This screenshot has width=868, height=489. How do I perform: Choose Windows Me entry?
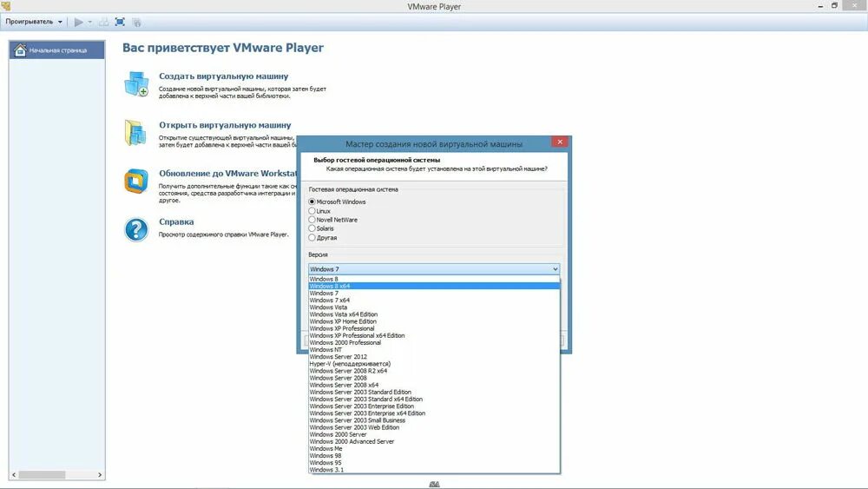tap(434, 449)
